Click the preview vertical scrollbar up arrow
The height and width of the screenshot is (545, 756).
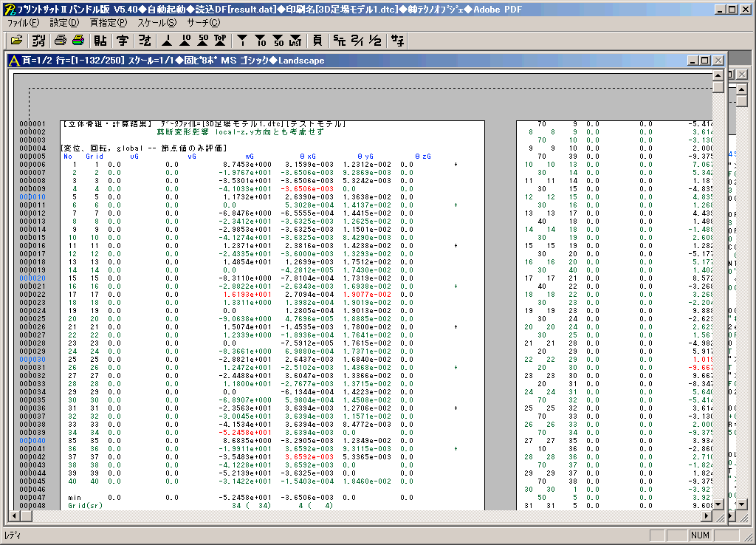tap(718, 75)
